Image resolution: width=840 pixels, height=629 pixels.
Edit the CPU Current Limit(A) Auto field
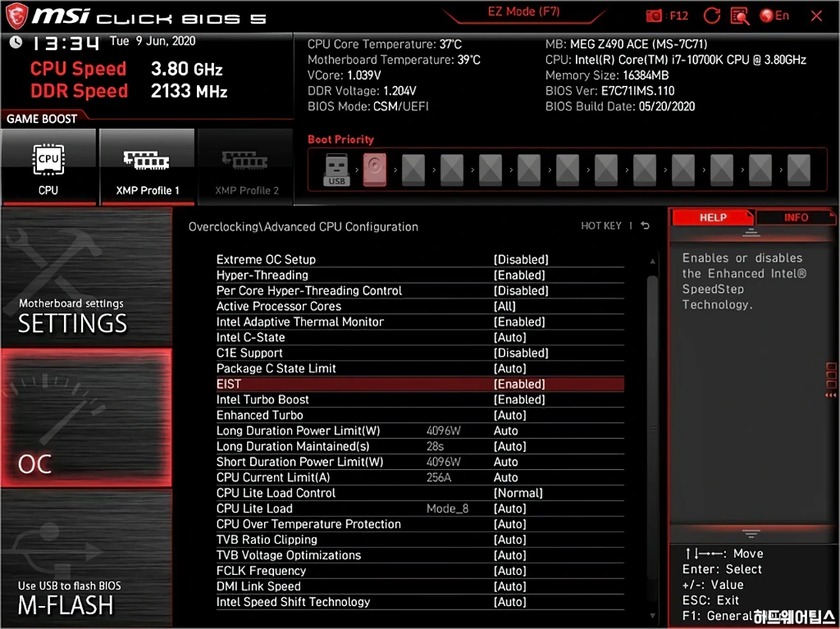click(505, 477)
